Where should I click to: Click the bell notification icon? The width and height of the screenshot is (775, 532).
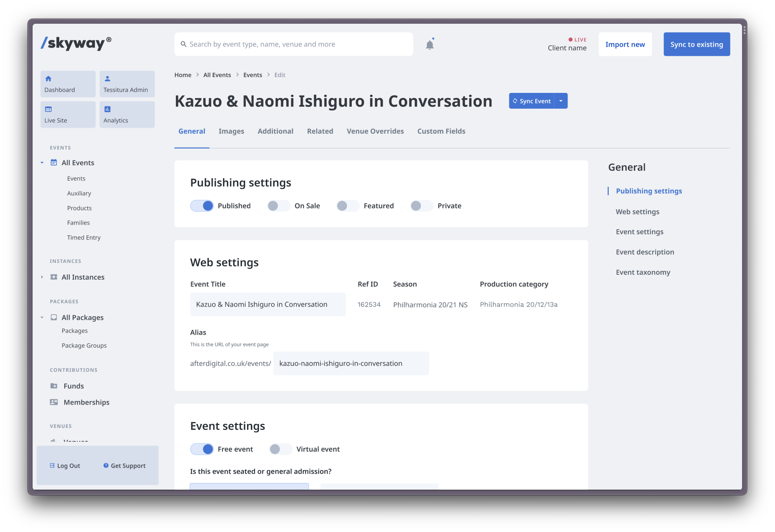tap(430, 45)
